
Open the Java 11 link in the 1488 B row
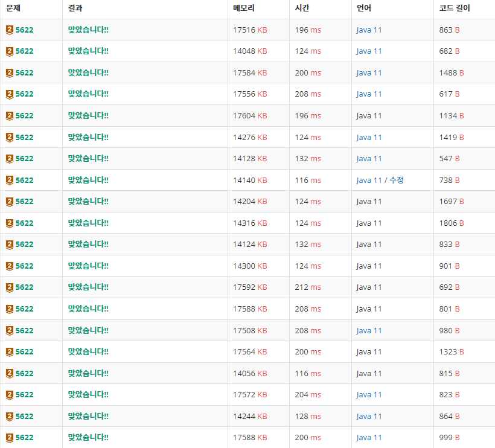tap(369, 73)
